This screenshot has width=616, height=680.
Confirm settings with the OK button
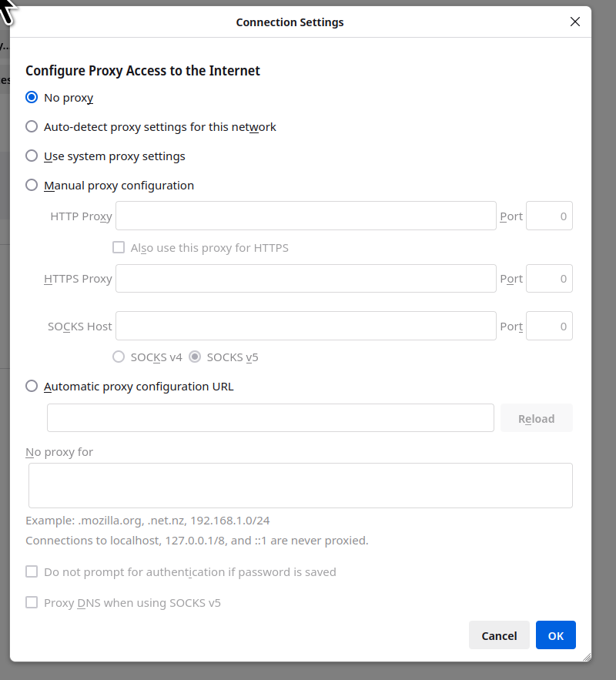pyautogui.click(x=555, y=635)
